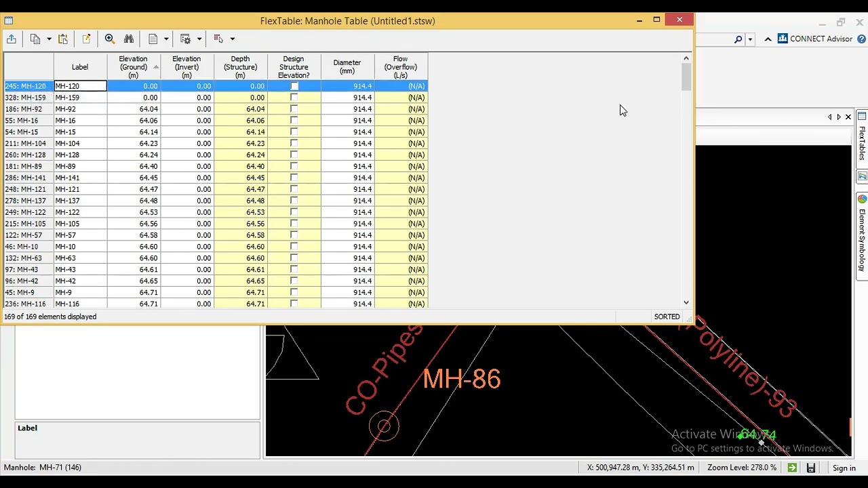Toggle Design Structure Elevation checkbox for MH-16
Screen dimensions: 868x488
point(294,121)
